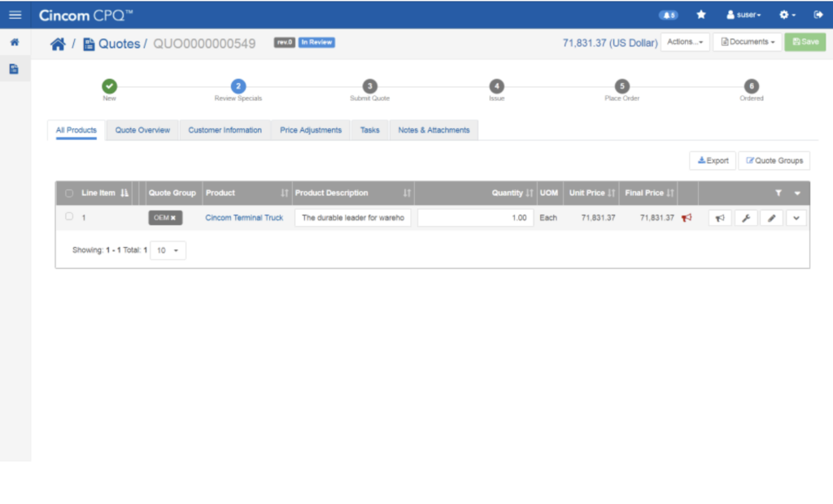Click the row wrench configure button

coord(746,218)
